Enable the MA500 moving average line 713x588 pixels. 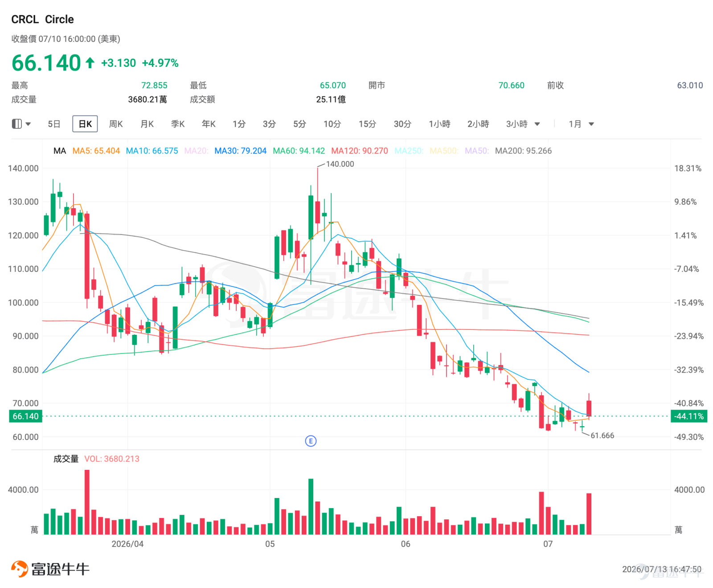pyautogui.click(x=444, y=151)
